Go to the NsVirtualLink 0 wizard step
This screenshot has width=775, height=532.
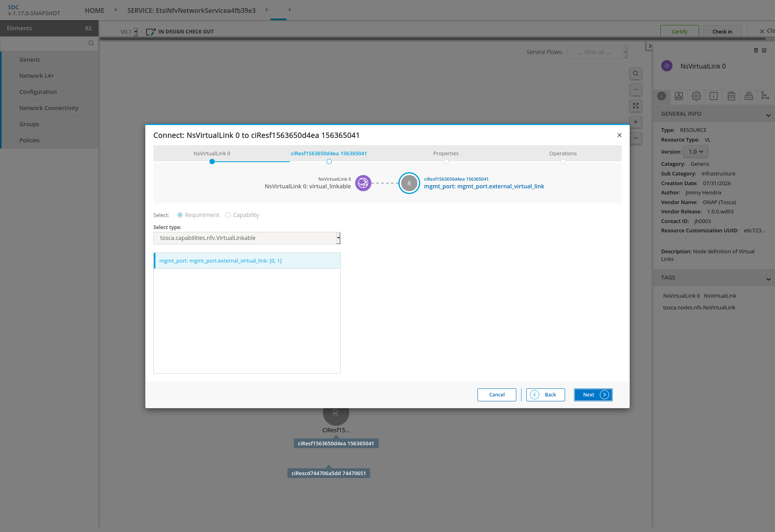[x=212, y=154]
